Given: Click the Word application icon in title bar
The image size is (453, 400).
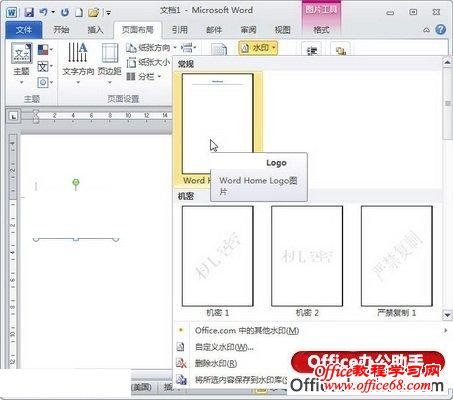Looking at the screenshot, I should pyautogui.click(x=12, y=13).
